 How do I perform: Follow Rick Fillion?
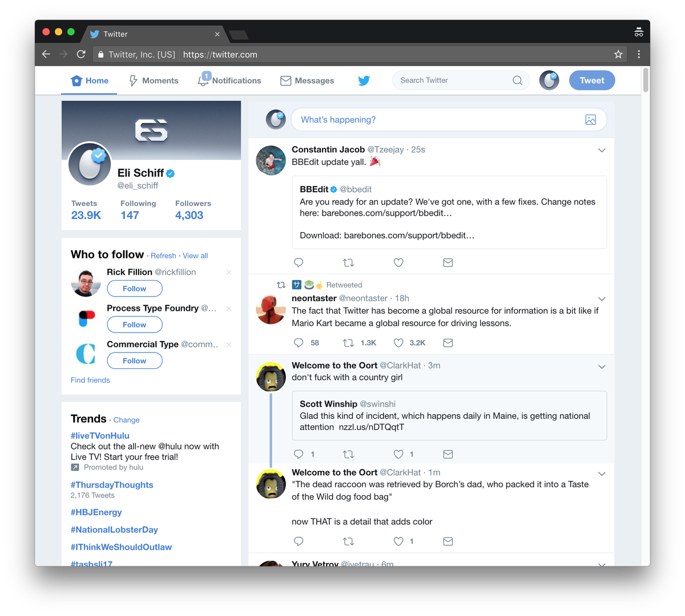point(135,289)
